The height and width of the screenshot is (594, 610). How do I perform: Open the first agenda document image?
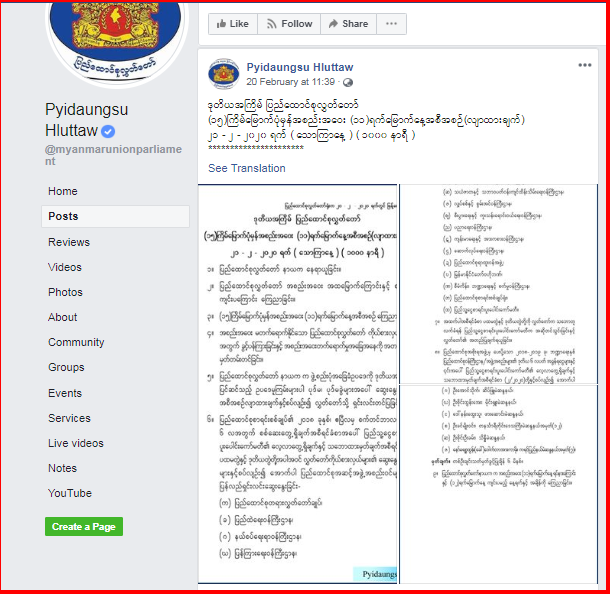click(x=298, y=384)
